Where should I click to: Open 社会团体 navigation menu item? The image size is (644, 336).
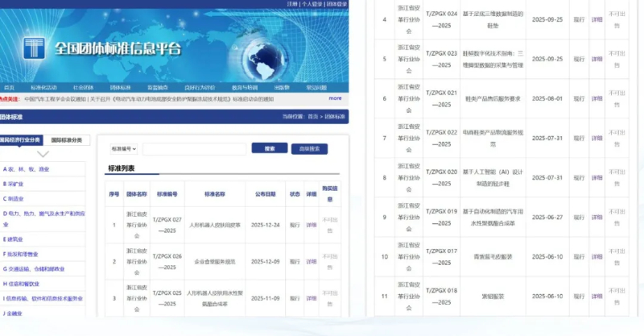pyautogui.click(x=83, y=87)
